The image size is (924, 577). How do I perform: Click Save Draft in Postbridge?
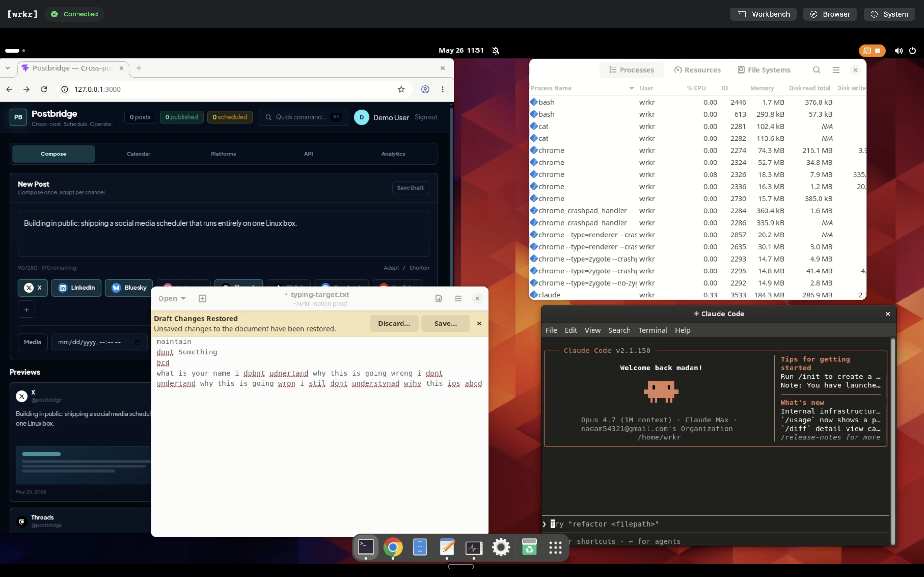(x=411, y=187)
